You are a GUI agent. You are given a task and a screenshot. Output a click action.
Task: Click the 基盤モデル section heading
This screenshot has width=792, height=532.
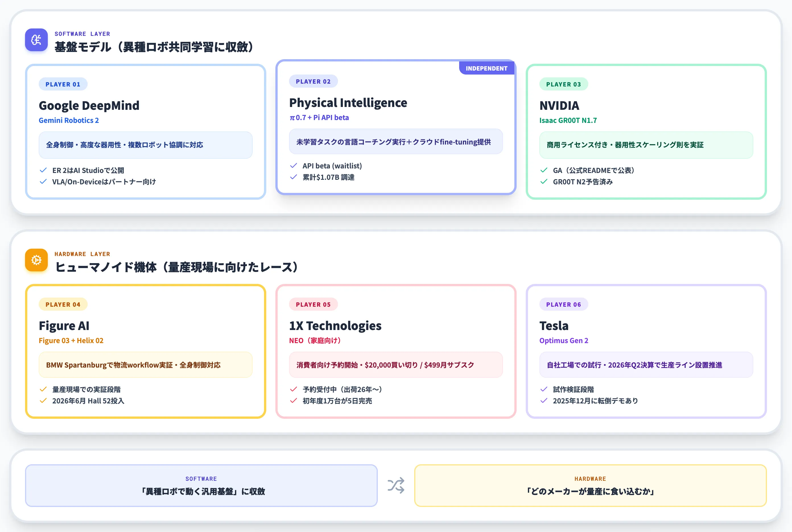[155, 47]
